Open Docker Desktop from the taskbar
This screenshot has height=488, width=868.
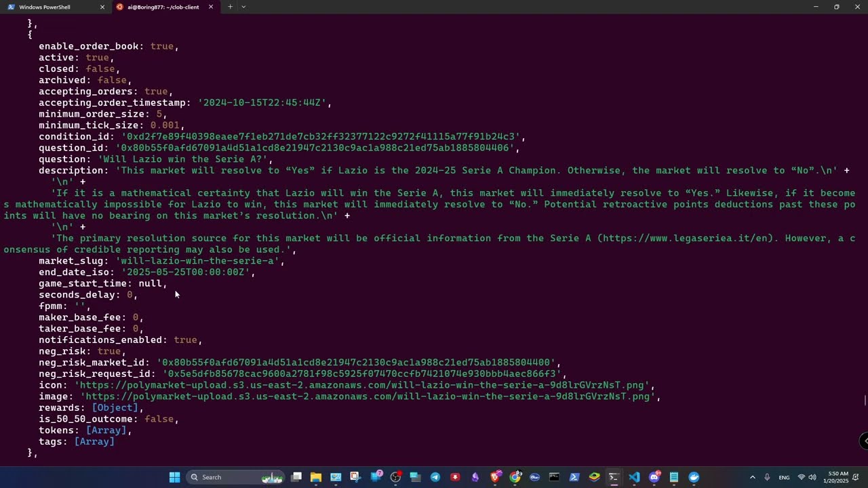(x=694, y=477)
